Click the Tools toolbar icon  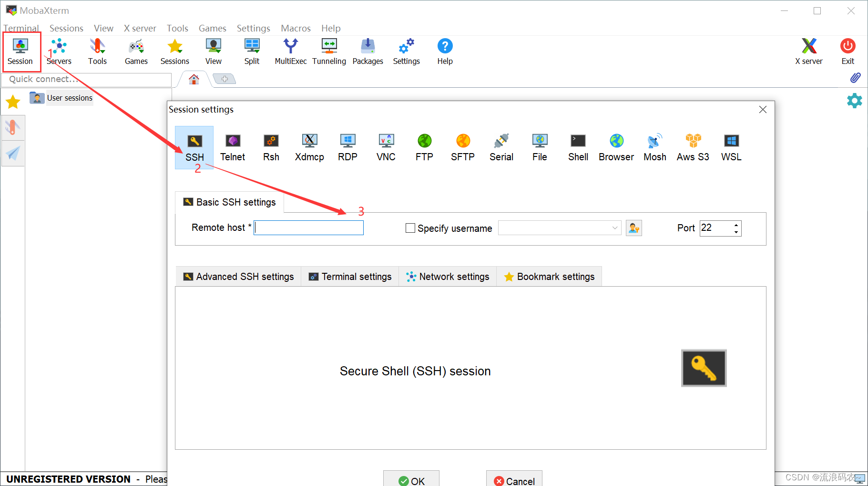coord(97,52)
